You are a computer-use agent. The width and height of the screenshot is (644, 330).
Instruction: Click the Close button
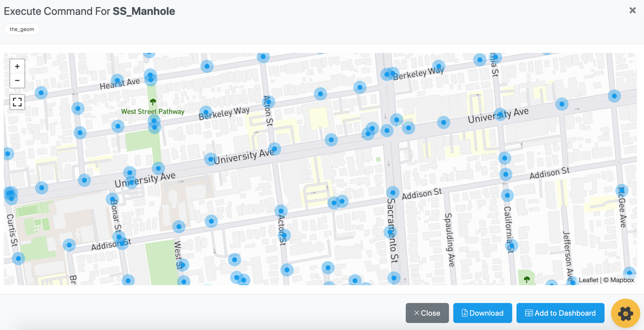coord(427,313)
